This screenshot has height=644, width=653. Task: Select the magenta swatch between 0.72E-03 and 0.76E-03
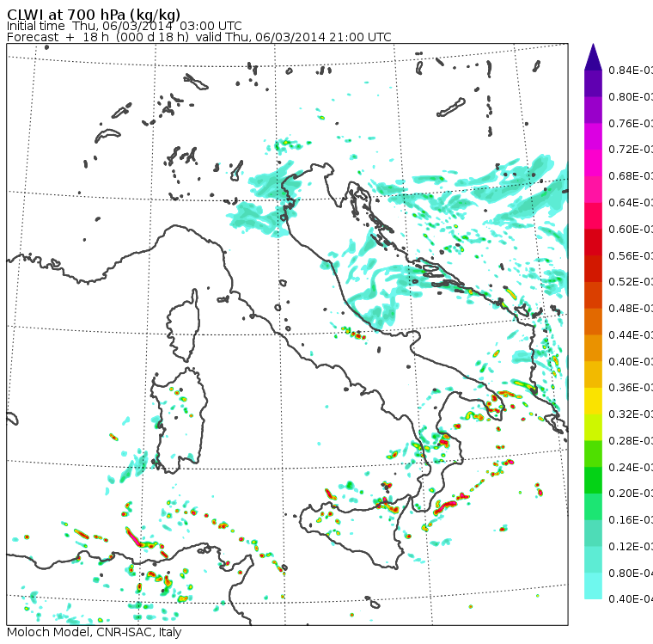[593, 137]
